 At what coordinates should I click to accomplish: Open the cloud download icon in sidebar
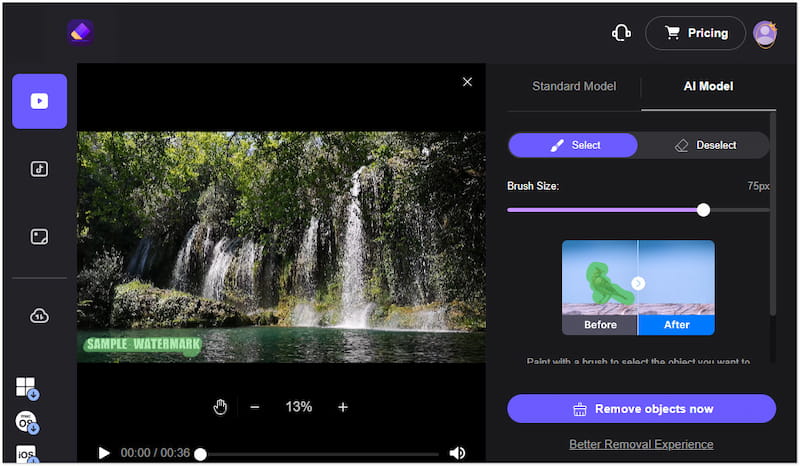click(x=39, y=316)
